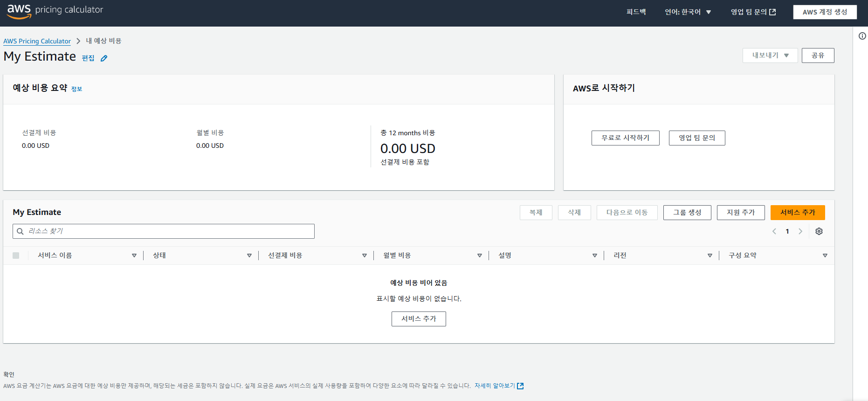
Task: Click 지원 추가 button
Action: point(741,213)
